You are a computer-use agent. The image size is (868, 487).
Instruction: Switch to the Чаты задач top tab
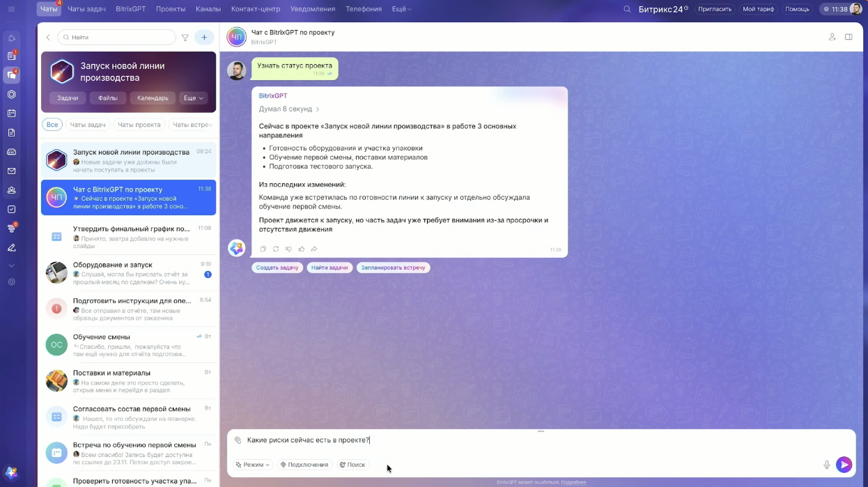point(87,9)
